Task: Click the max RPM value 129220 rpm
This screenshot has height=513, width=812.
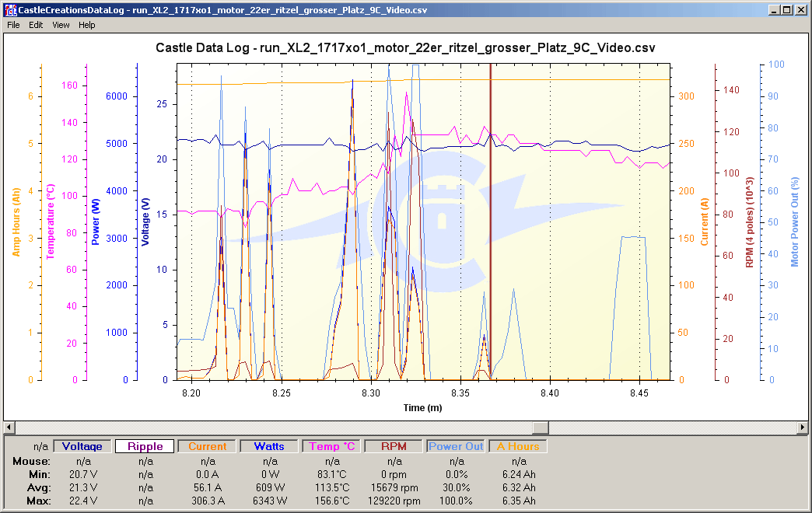Action: [x=394, y=501]
